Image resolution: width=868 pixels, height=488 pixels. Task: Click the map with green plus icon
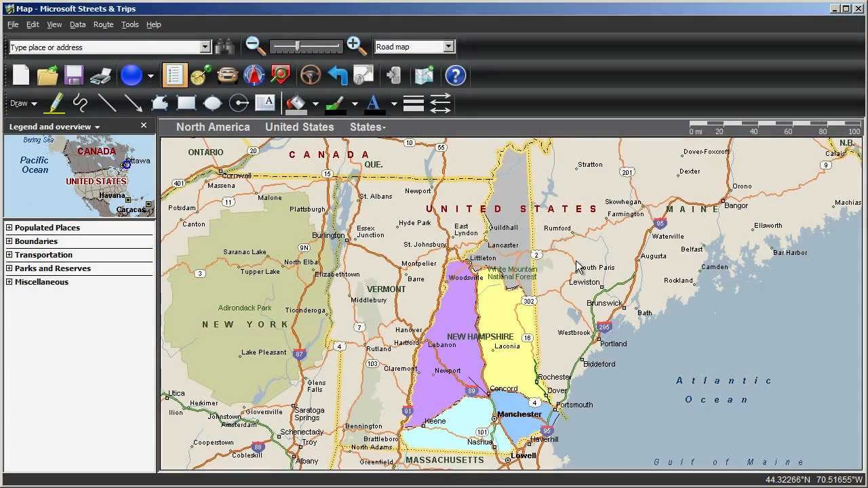424,75
